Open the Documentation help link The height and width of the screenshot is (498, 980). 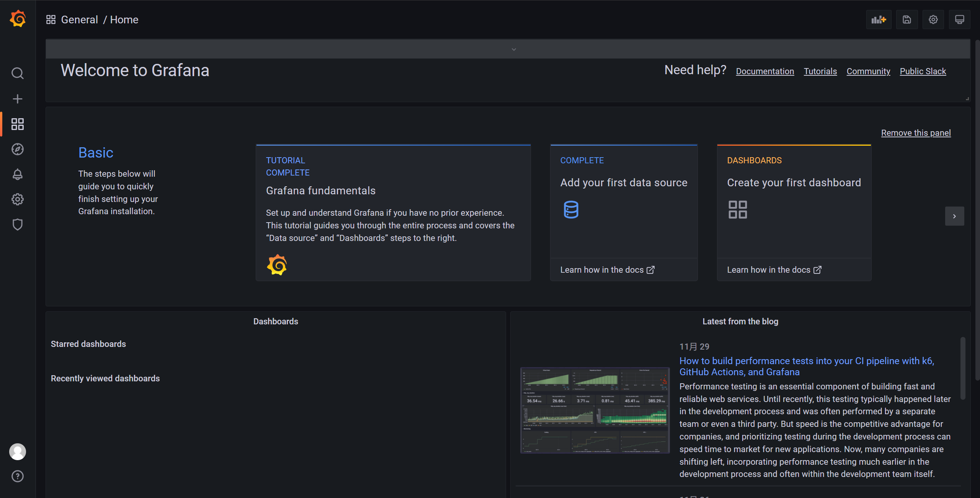(x=765, y=71)
